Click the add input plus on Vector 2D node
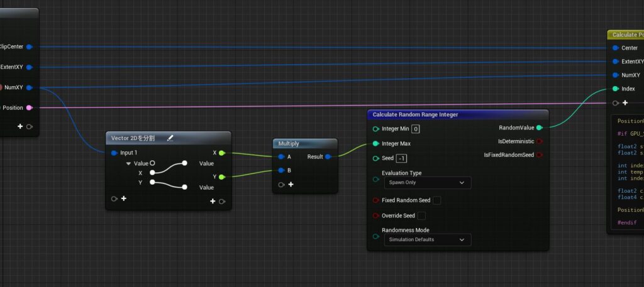This screenshot has width=644, height=287. (124, 198)
